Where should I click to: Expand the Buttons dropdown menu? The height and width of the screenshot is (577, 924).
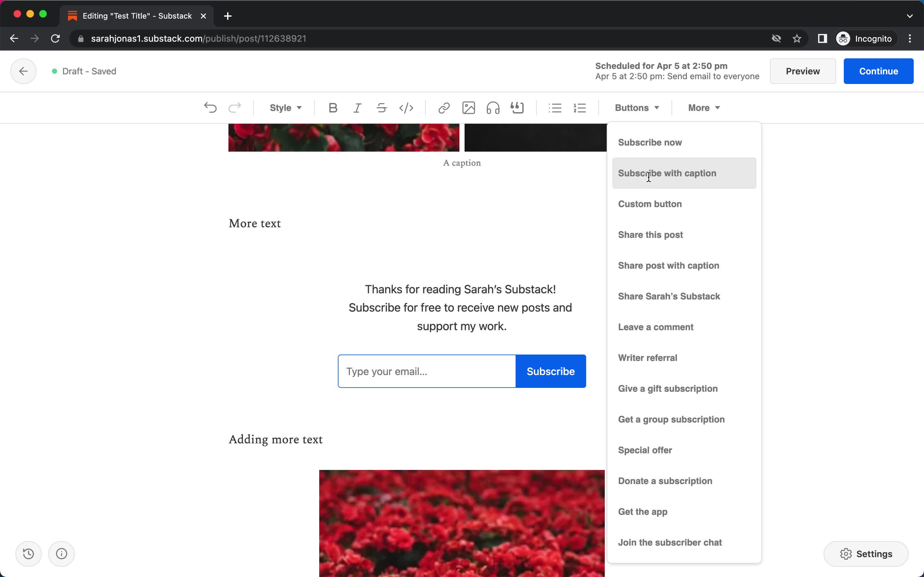[633, 108]
